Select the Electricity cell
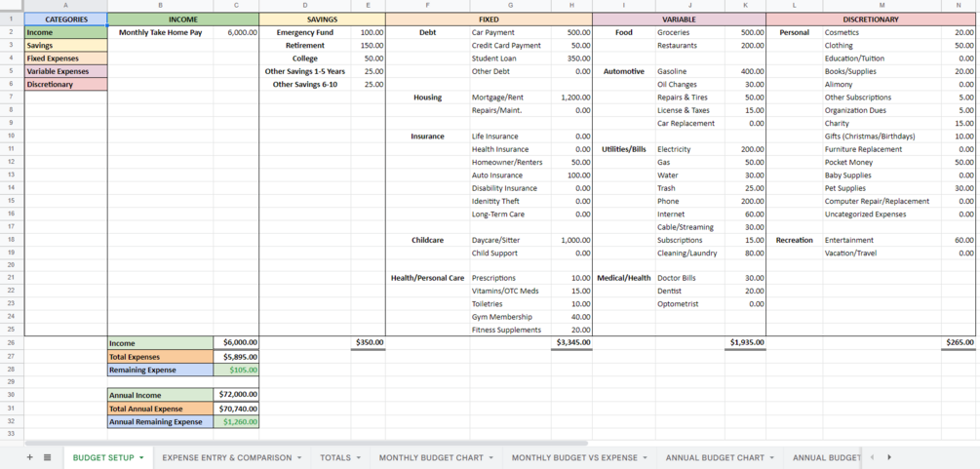This screenshot has height=469, width=980. [x=690, y=149]
